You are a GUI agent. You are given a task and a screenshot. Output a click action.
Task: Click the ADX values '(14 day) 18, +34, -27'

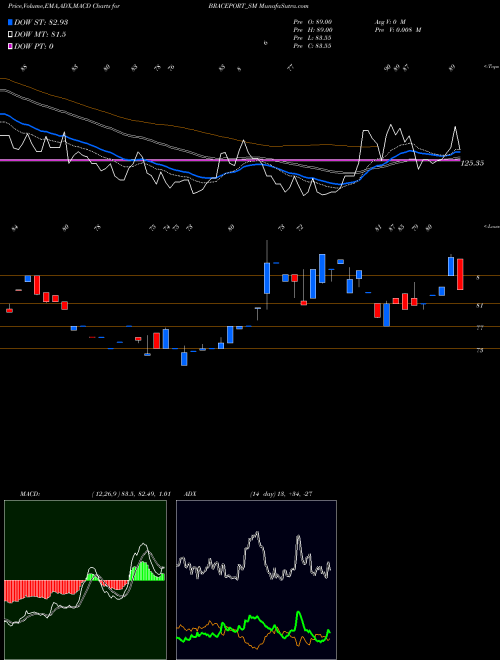281,494
